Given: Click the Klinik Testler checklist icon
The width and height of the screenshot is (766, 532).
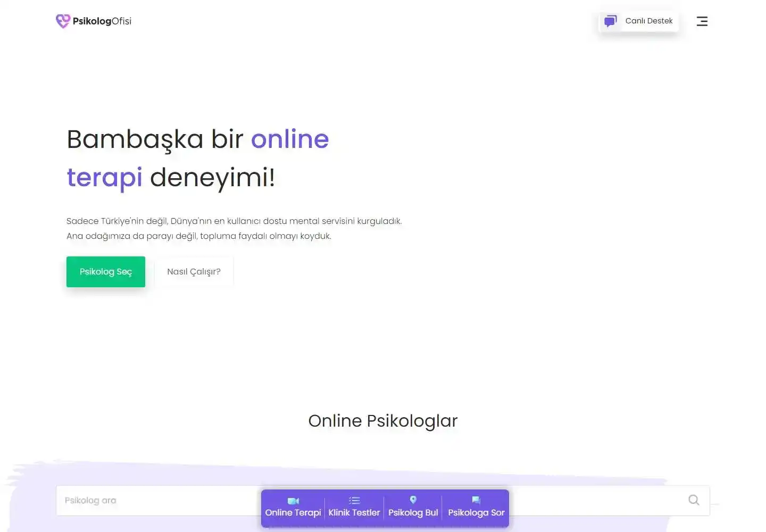Looking at the screenshot, I should (x=354, y=501).
